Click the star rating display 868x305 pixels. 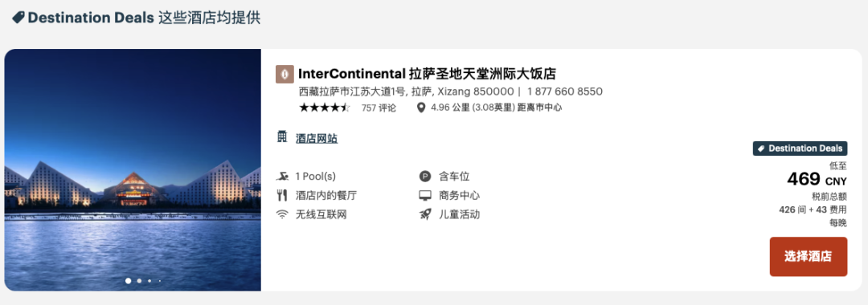(325, 108)
